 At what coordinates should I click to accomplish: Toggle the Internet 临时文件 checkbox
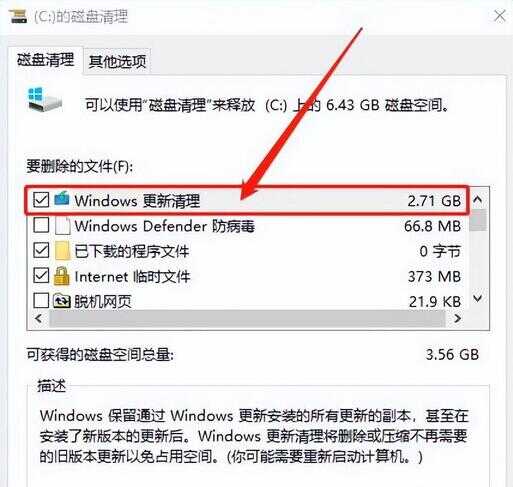[41, 276]
